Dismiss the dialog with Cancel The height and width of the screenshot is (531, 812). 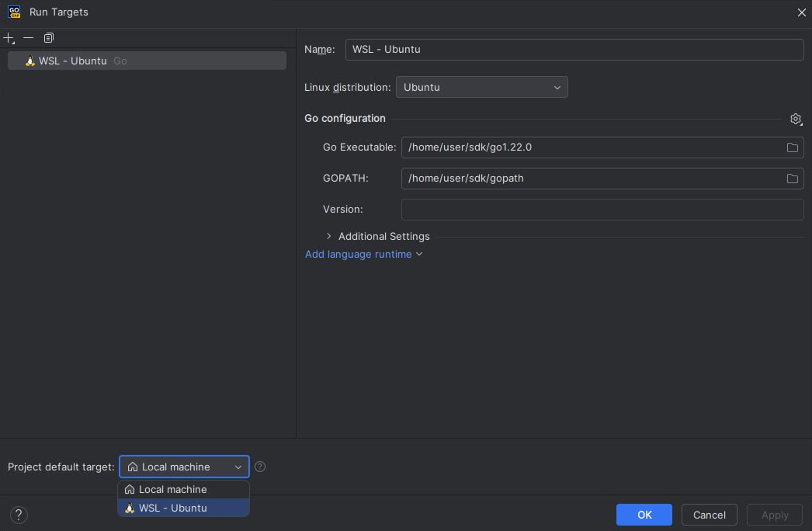tap(709, 515)
